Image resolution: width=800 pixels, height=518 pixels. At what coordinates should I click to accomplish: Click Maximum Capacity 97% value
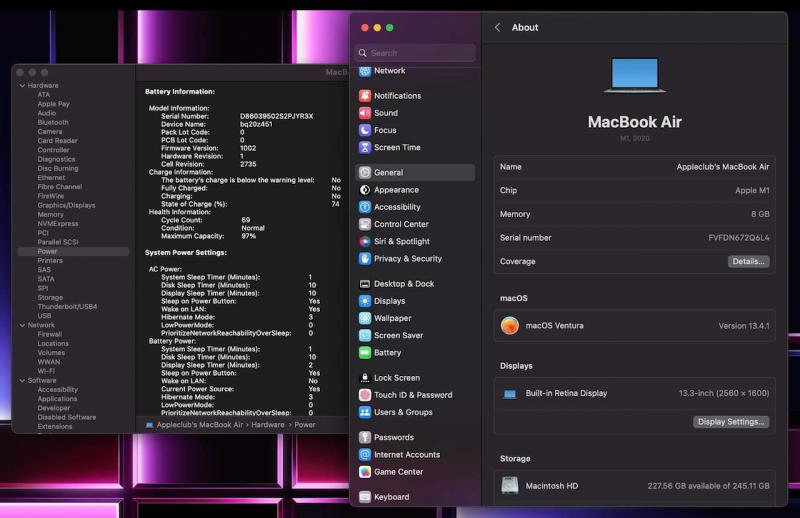tap(248, 236)
